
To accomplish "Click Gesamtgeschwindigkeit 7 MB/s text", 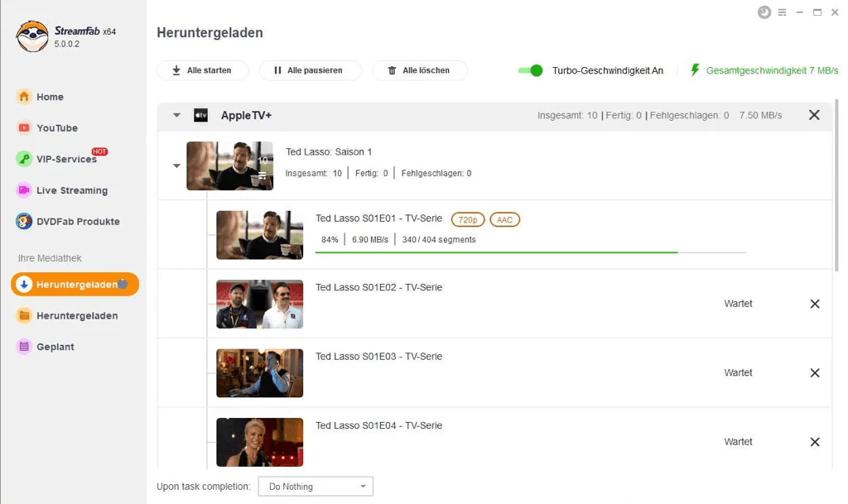I will tap(772, 70).
